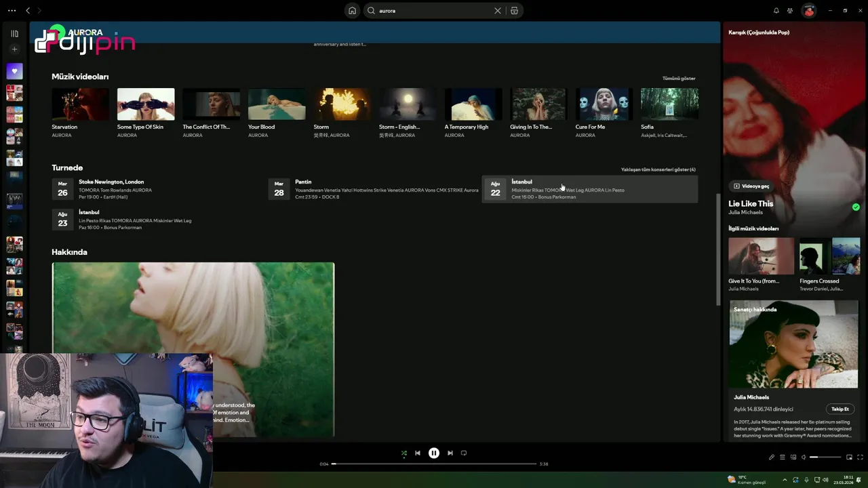Click into the search field containing 'aurora'
868x488 pixels.
click(x=434, y=11)
